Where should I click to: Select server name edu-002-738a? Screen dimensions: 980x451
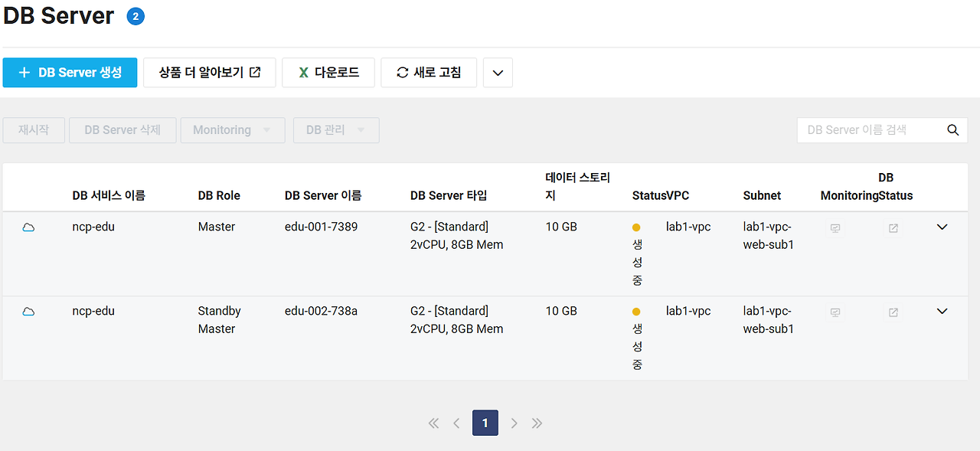pyautogui.click(x=321, y=312)
